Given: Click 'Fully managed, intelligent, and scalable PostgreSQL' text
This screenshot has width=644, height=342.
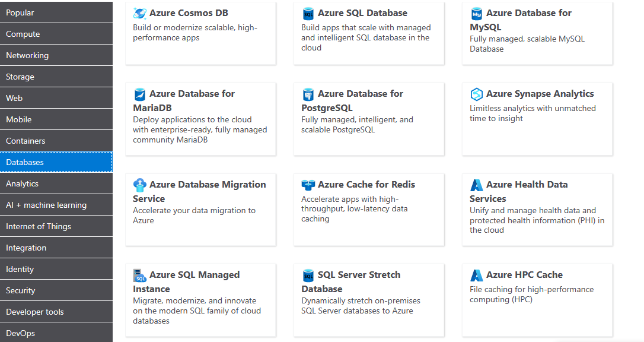Looking at the screenshot, I should pyautogui.click(x=357, y=125).
